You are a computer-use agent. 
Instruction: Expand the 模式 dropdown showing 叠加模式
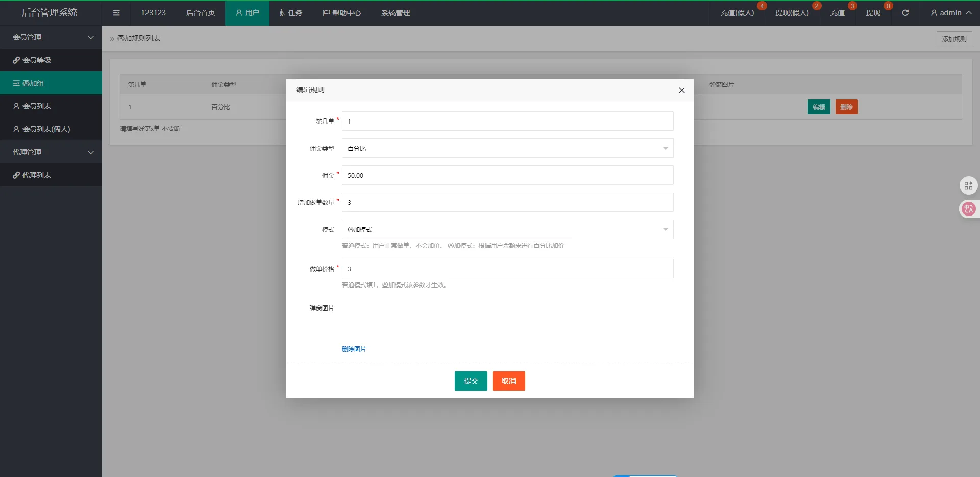point(507,230)
